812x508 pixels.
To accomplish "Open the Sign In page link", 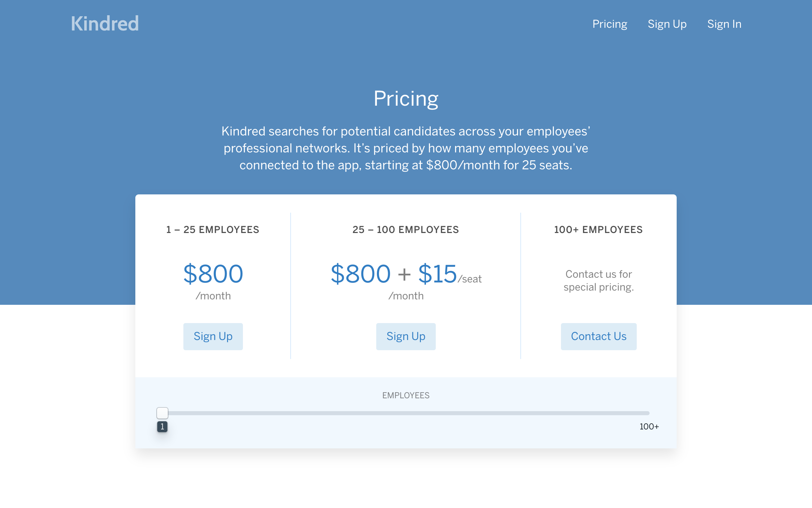I will tap(724, 24).
